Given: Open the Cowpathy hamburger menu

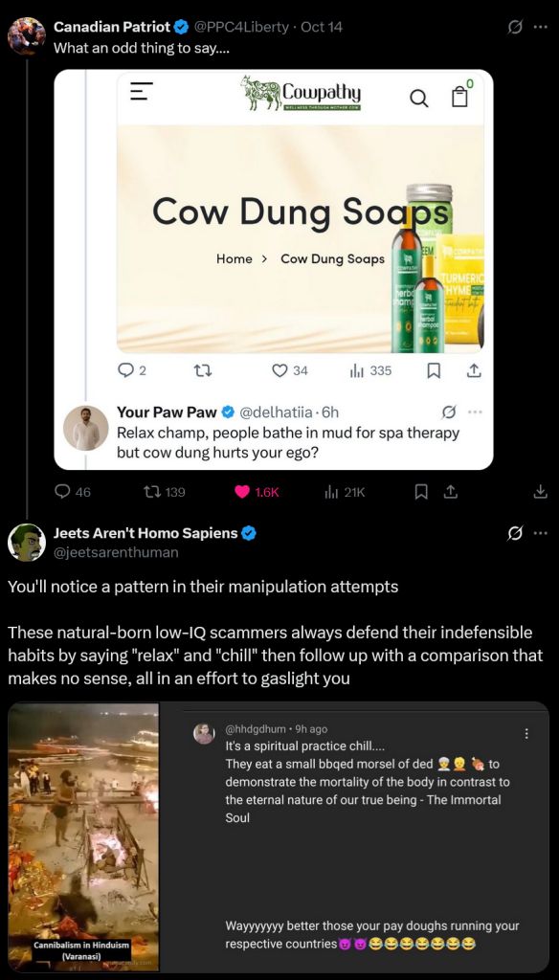Looking at the screenshot, I should coord(141,91).
